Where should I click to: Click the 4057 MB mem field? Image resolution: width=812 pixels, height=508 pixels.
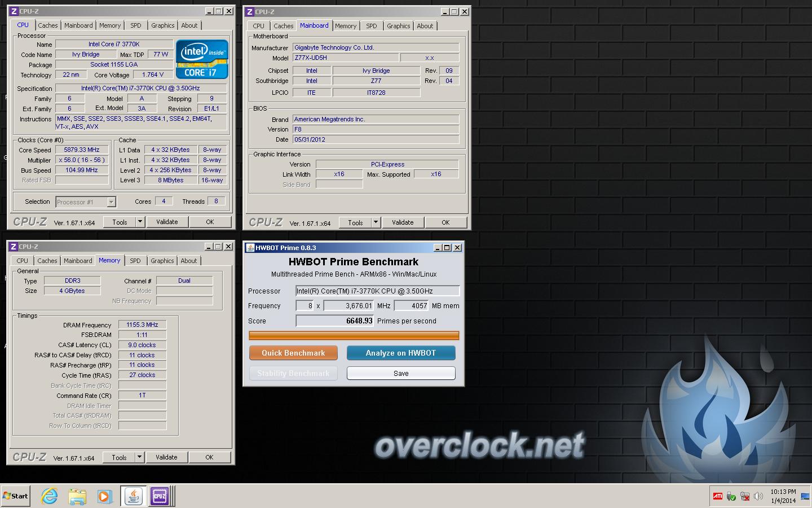coord(412,306)
